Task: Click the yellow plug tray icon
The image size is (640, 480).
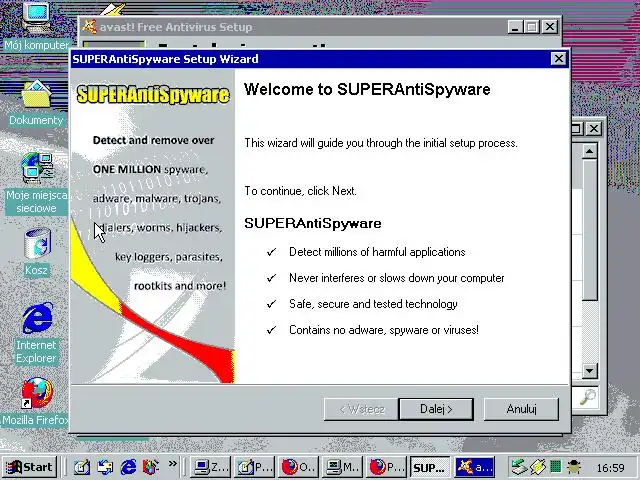Action: pos(538,467)
